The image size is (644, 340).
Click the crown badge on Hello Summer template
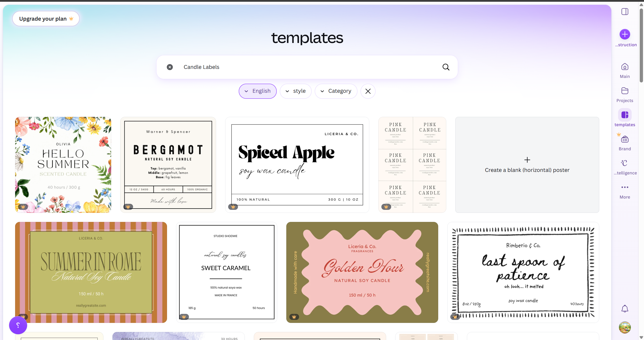23,207
